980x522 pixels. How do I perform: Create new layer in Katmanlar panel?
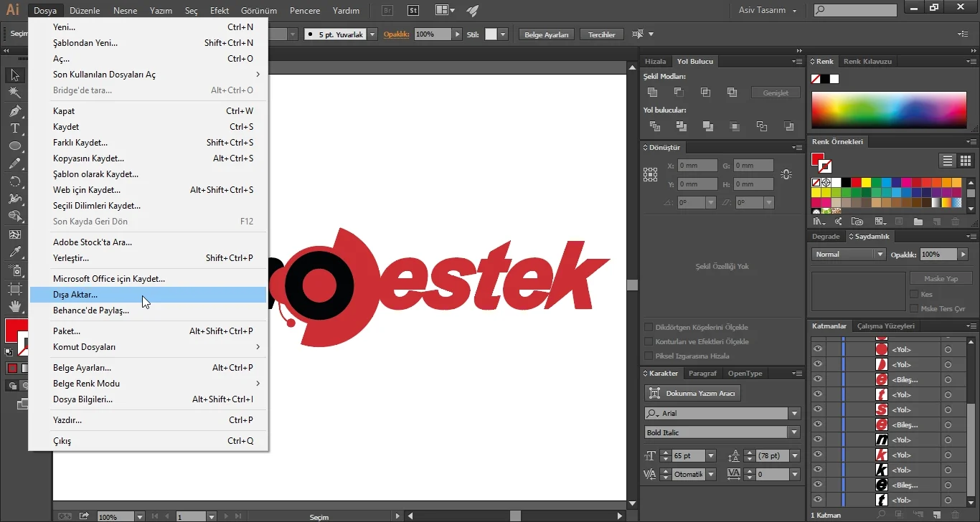pyautogui.click(x=936, y=515)
